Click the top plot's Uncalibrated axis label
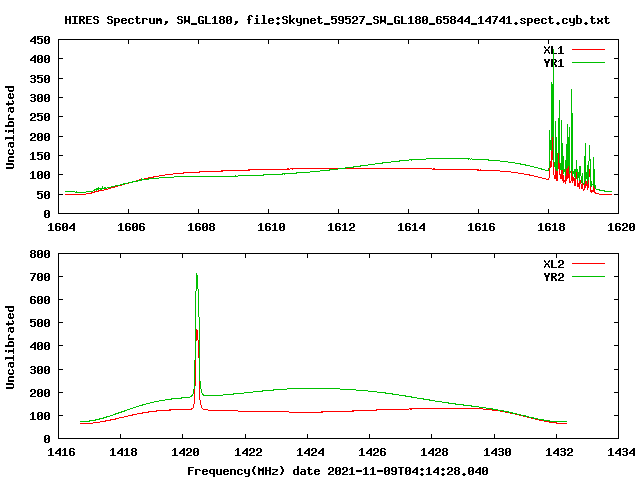This screenshot has height=480, width=640. pos(10,127)
